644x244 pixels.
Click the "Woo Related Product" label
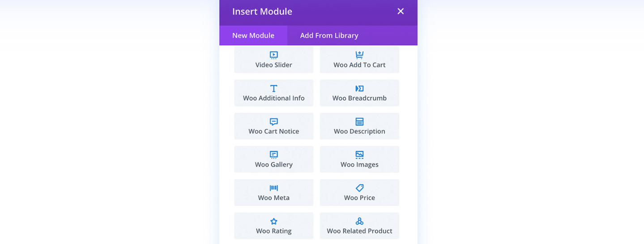pyautogui.click(x=359, y=231)
